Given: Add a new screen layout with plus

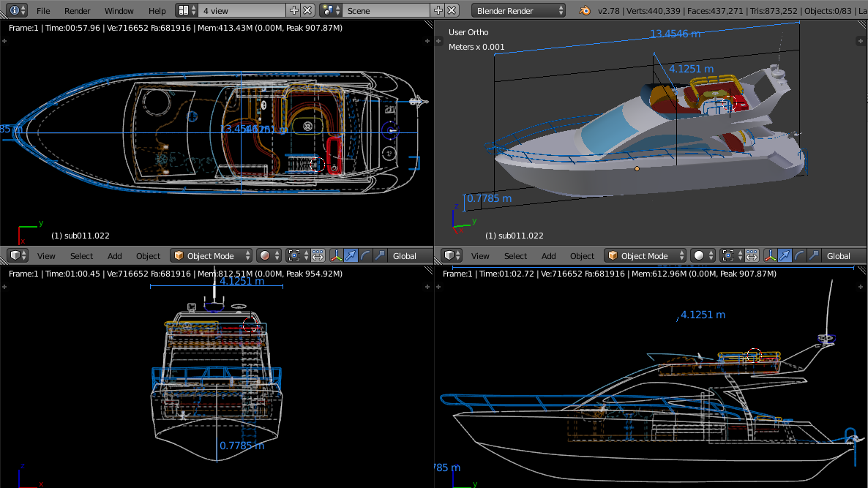Looking at the screenshot, I should pyautogui.click(x=294, y=10).
